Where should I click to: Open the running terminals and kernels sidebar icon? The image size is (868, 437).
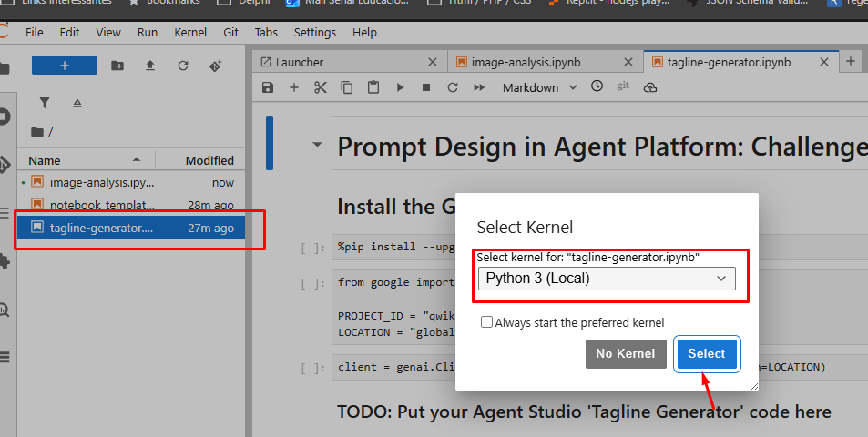5,117
